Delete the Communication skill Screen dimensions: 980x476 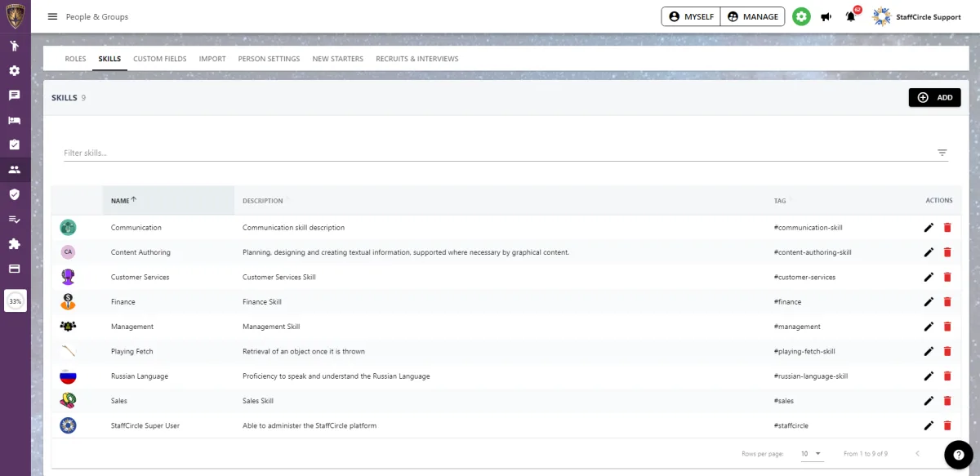(947, 228)
